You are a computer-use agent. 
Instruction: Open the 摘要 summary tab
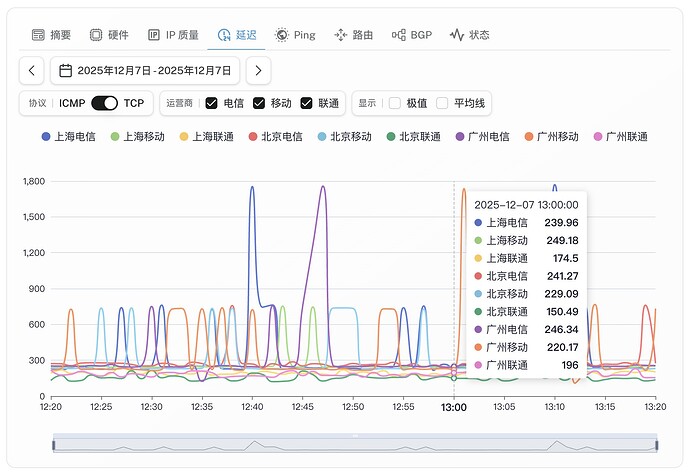pyautogui.click(x=51, y=35)
